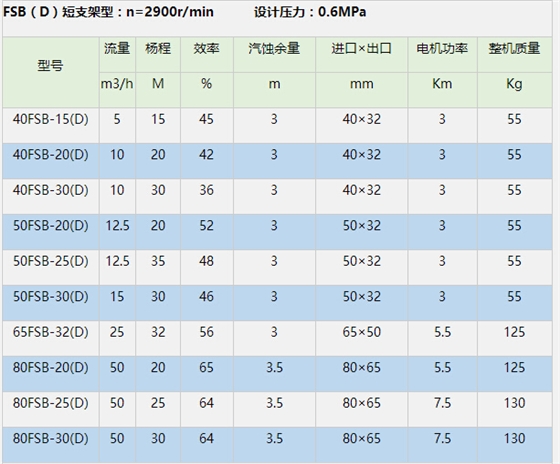Select efficiency value 56 in 65FSB-32(D) row
Screen dimensions: 560x464
tap(206, 332)
